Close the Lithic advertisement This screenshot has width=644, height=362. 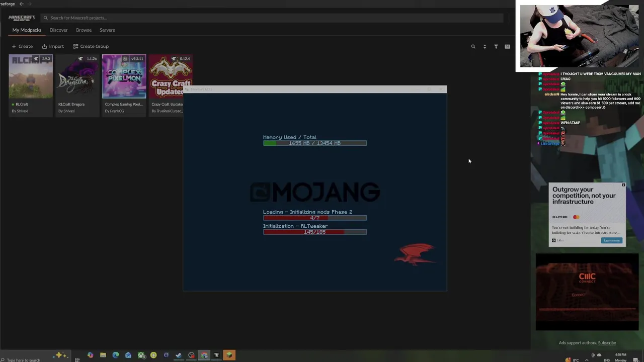point(623,185)
